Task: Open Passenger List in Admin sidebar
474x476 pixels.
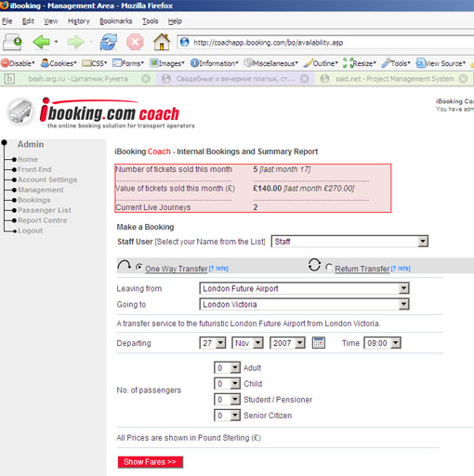Action: tap(45, 210)
